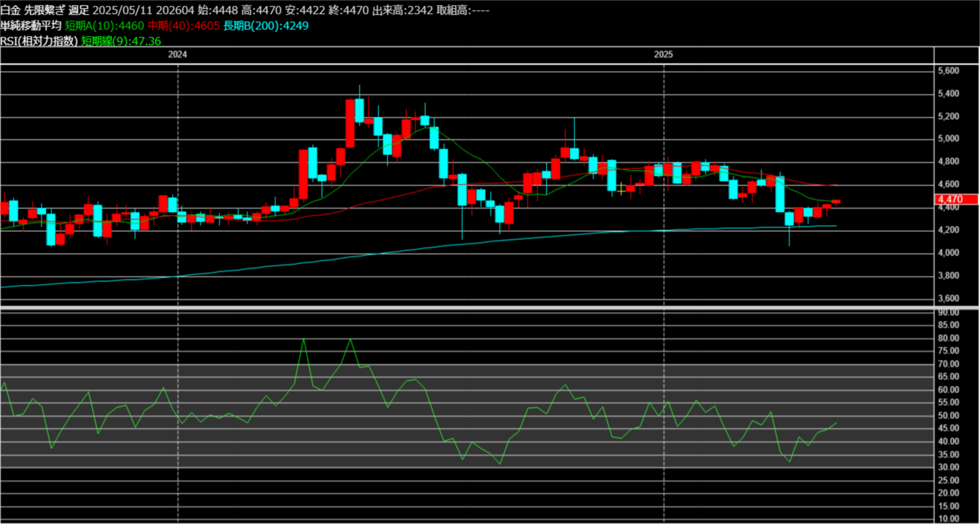980x524 pixels.
Task: Click the 高:4470 high price value
Action: point(261,10)
